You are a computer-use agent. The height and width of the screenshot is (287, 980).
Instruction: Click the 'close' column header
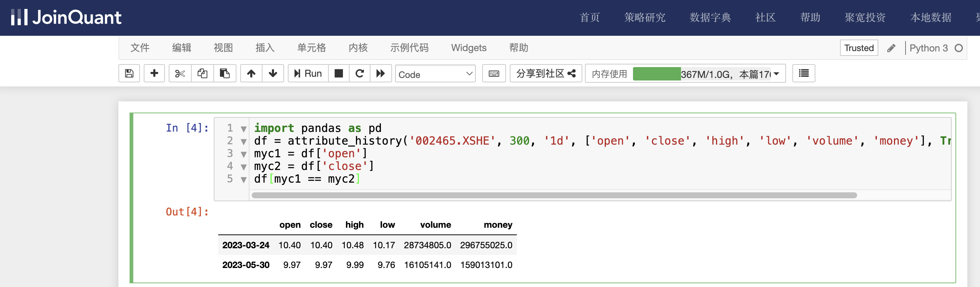321,225
